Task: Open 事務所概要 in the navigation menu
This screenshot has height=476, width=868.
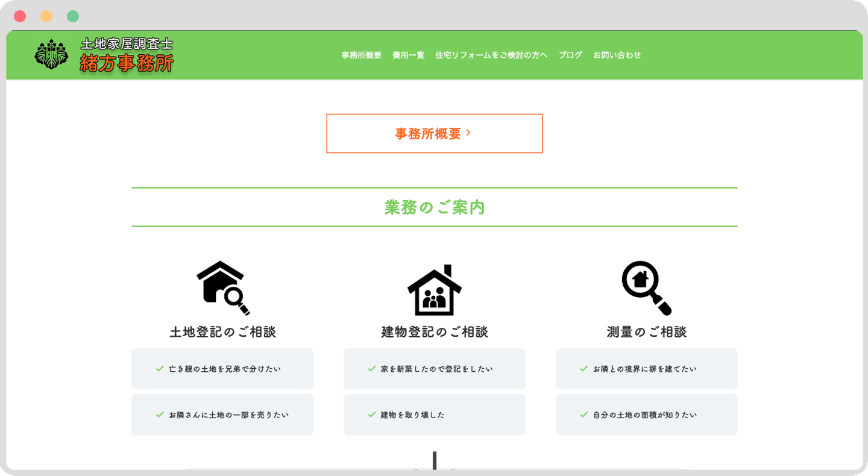Action: (361, 55)
